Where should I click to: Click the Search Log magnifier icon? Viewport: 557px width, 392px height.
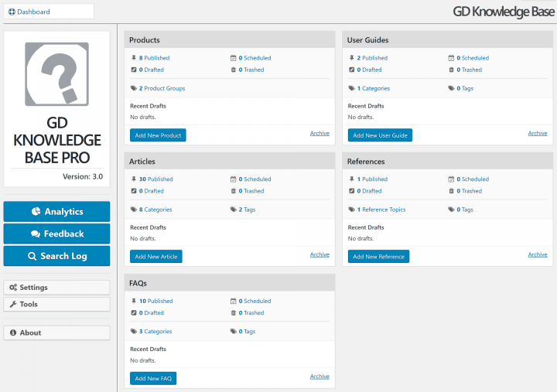point(32,256)
